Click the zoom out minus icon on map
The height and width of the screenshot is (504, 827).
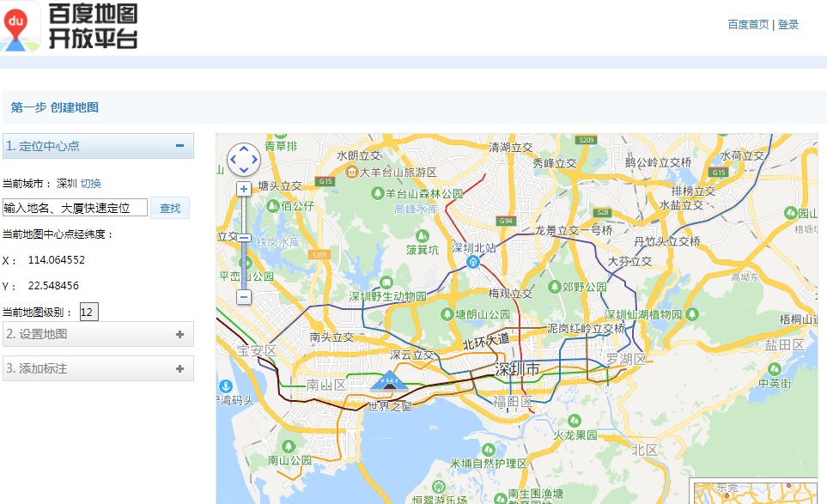245,296
